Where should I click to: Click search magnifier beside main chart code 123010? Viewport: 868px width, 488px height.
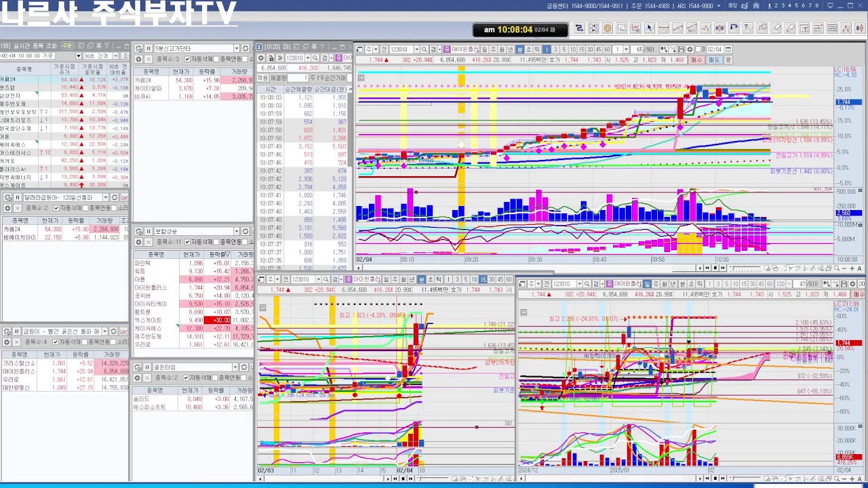click(425, 49)
